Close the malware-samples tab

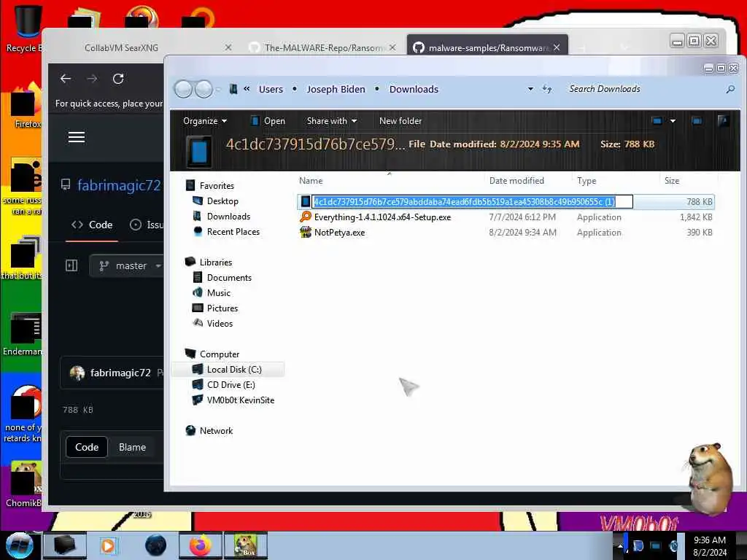(557, 47)
